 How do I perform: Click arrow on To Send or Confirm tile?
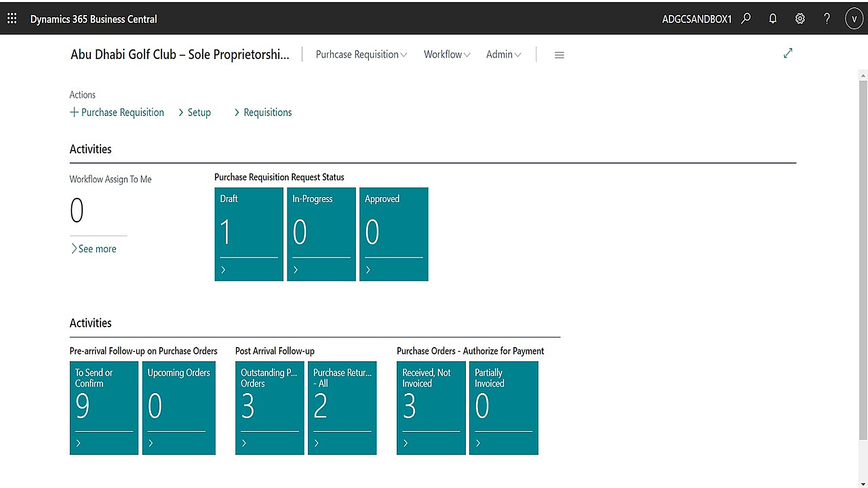tap(78, 443)
